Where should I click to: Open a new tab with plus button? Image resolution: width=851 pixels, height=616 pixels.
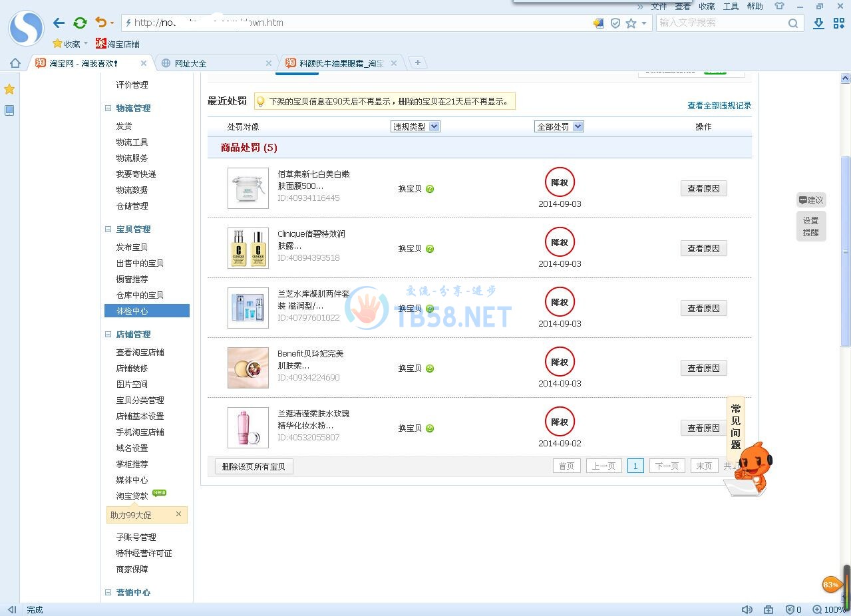tap(417, 63)
